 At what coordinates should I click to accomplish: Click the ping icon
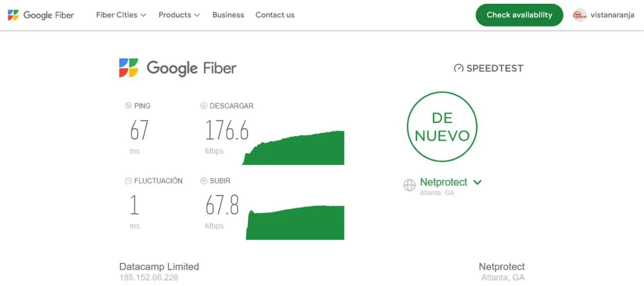click(x=128, y=106)
